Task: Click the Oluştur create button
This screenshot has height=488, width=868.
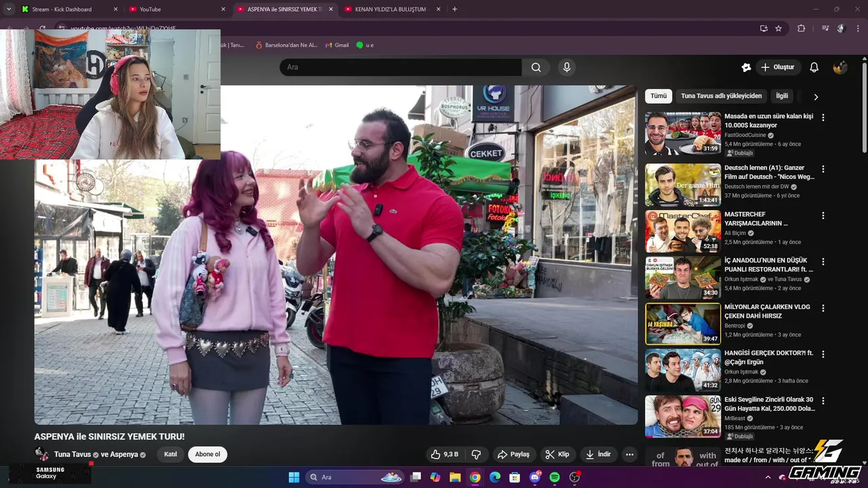Action: 777,67
